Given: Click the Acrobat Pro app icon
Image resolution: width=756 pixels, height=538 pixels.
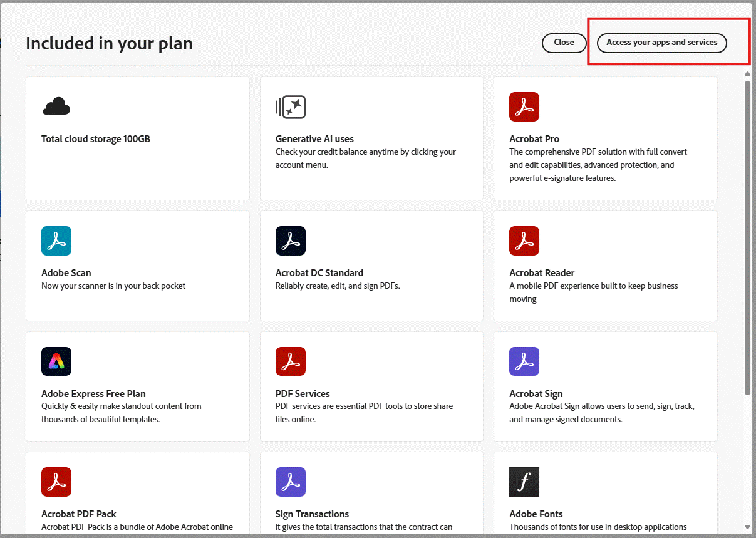Looking at the screenshot, I should tap(524, 107).
